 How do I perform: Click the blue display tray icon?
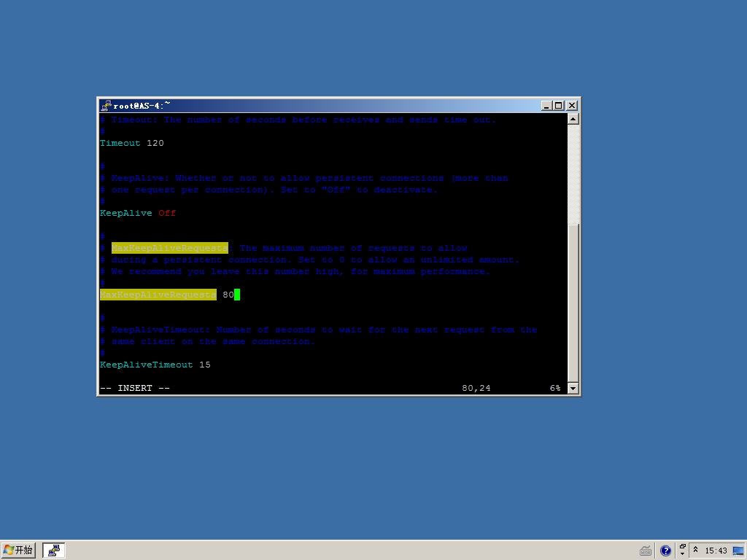pos(738,551)
